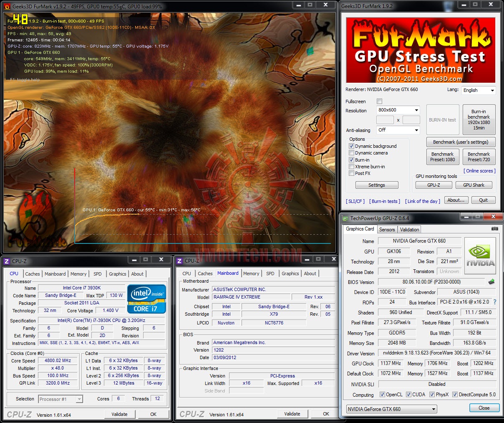The image size is (504, 423).
Task: Toggle the DirectCompute 5.0 checkbox
Action: click(455, 395)
